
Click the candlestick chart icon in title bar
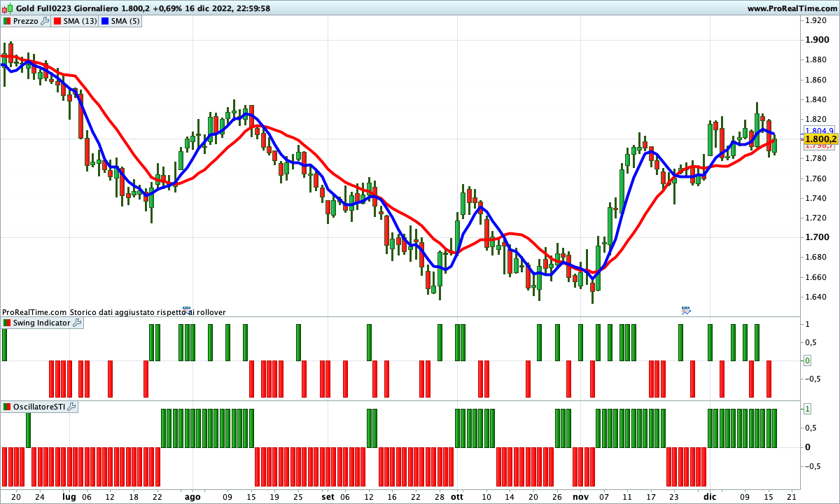8,8
